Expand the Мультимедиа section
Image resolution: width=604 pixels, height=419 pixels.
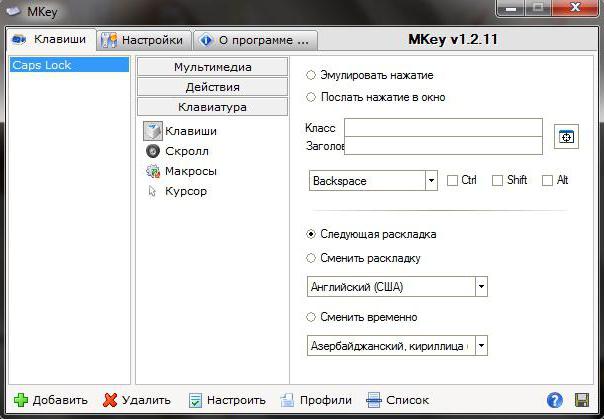point(212,67)
